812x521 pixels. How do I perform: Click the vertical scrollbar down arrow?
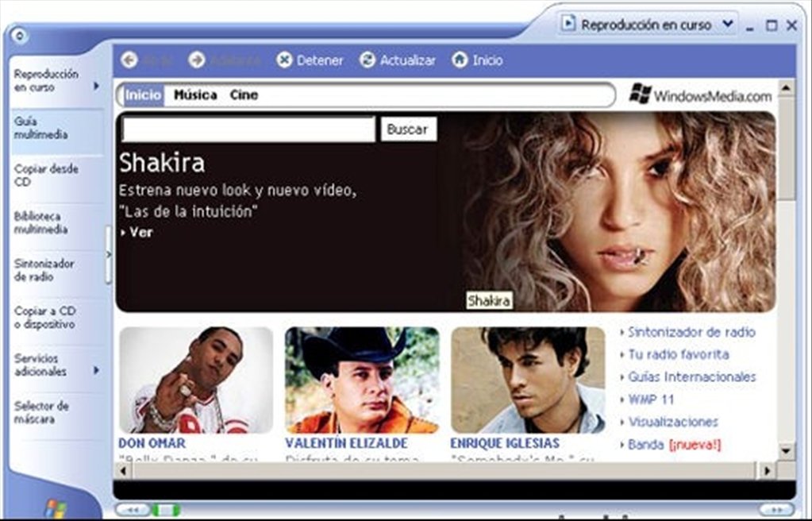coord(786,450)
